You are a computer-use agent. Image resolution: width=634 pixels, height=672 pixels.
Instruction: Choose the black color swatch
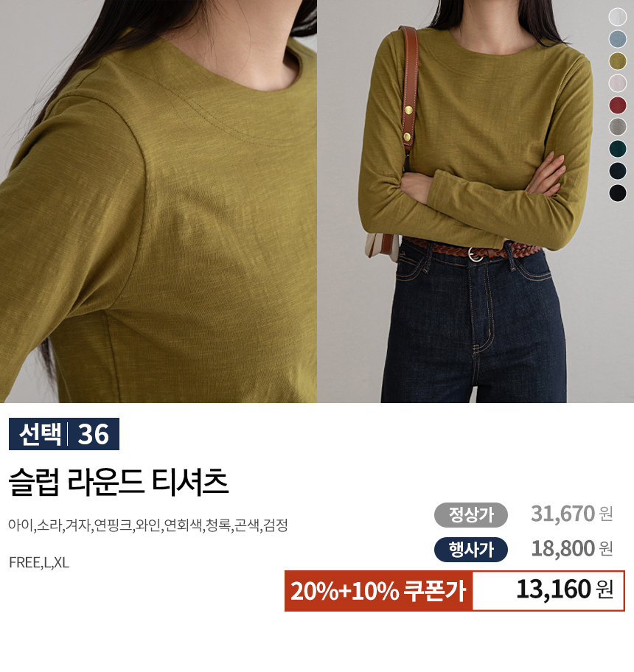pyautogui.click(x=618, y=192)
